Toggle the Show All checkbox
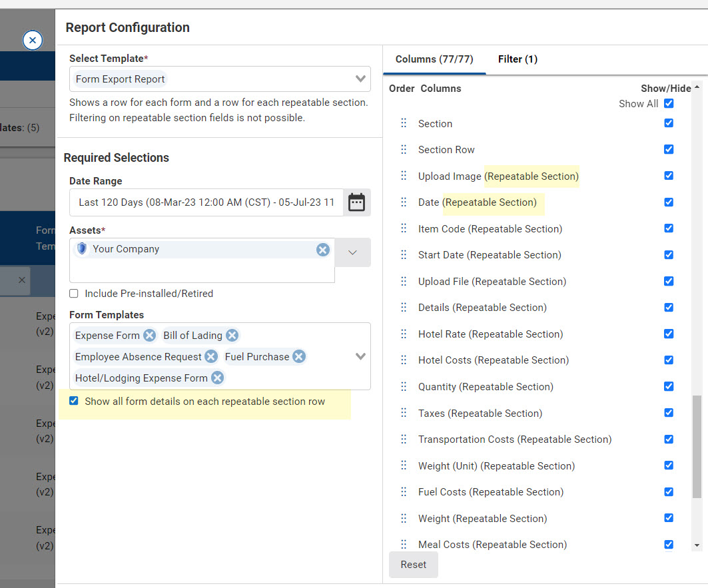The image size is (708, 588). click(669, 103)
